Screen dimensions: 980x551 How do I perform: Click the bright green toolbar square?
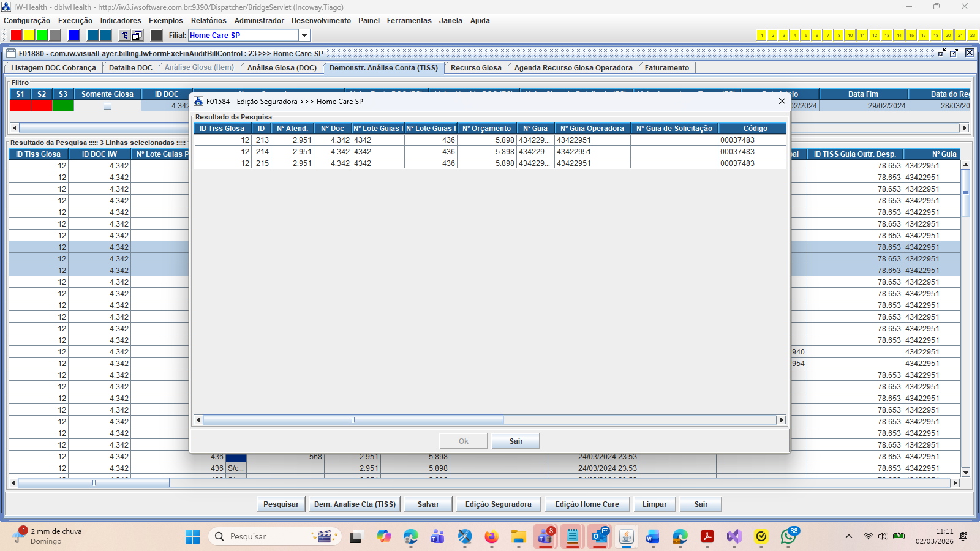coord(42,36)
